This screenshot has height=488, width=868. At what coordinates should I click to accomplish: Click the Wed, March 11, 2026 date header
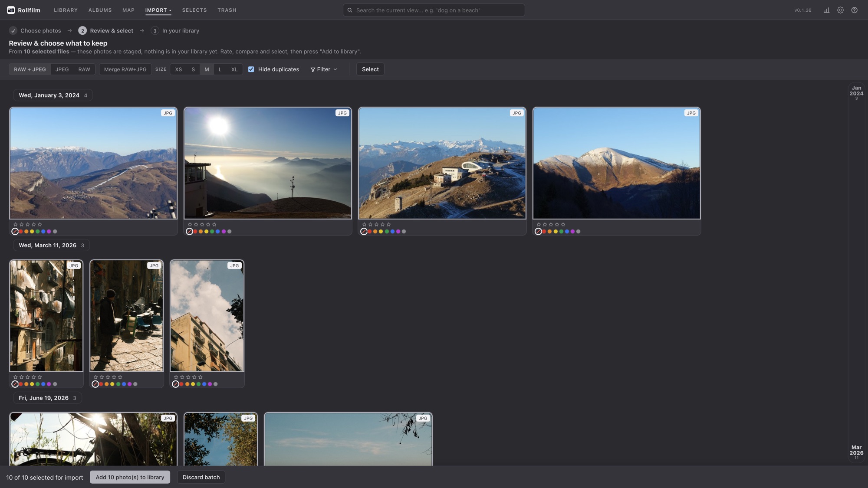pos(51,246)
